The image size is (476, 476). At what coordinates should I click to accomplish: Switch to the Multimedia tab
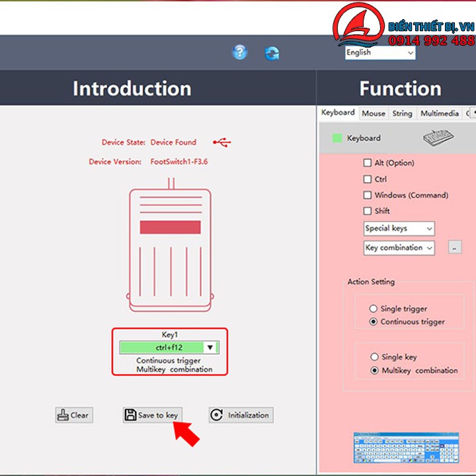[x=439, y=114]
